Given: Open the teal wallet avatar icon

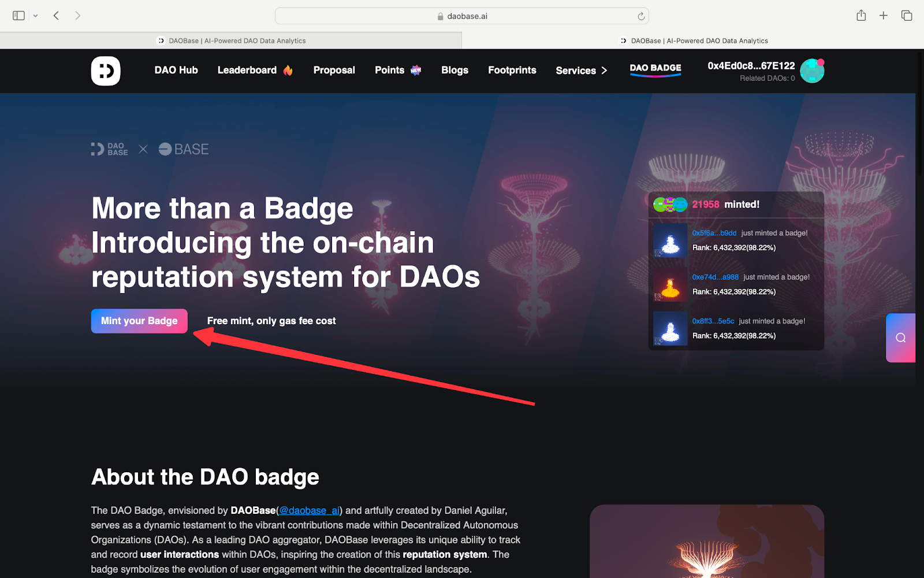Looking at the screenshot, I should [812, 71].
